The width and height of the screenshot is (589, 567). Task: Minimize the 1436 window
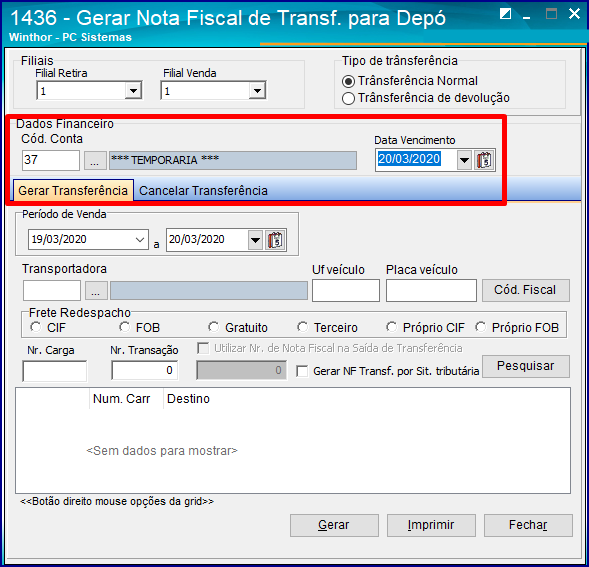(527, 17)
